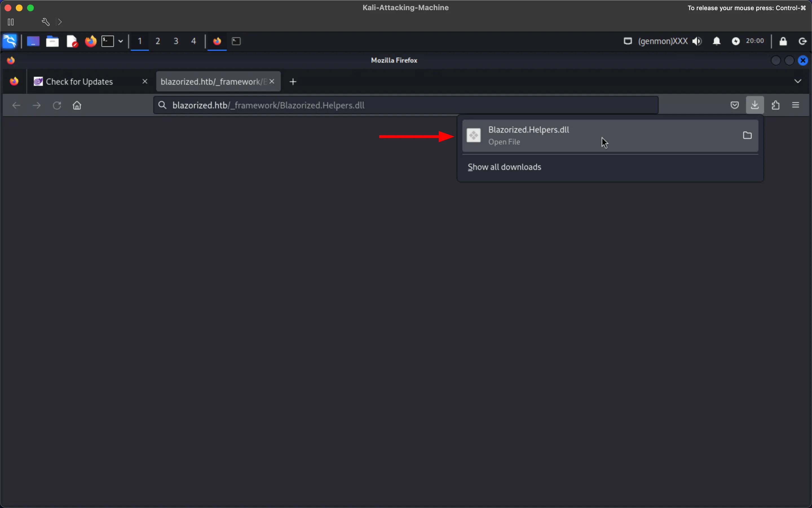Click the VM toolbar forward arrow
The width and height of the screenshot is (812, 508).
(60, 22)
